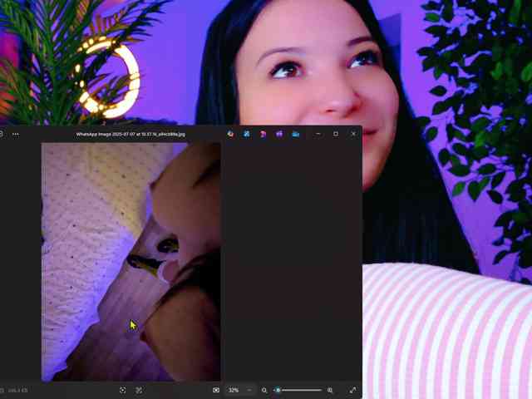The height and width of the screenshot is (399, 532).
Task: Click the opened photo in the viewer
Action: tap(131, 262)
